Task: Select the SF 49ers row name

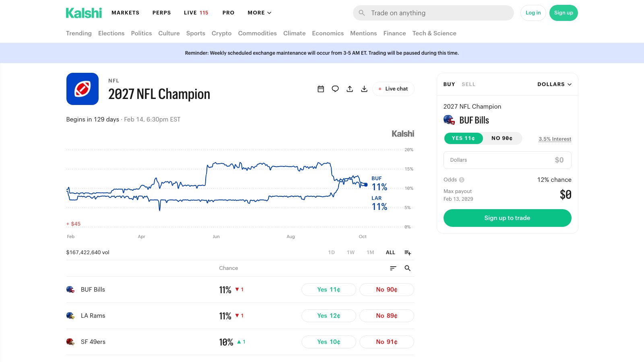Action: point(93,342)
